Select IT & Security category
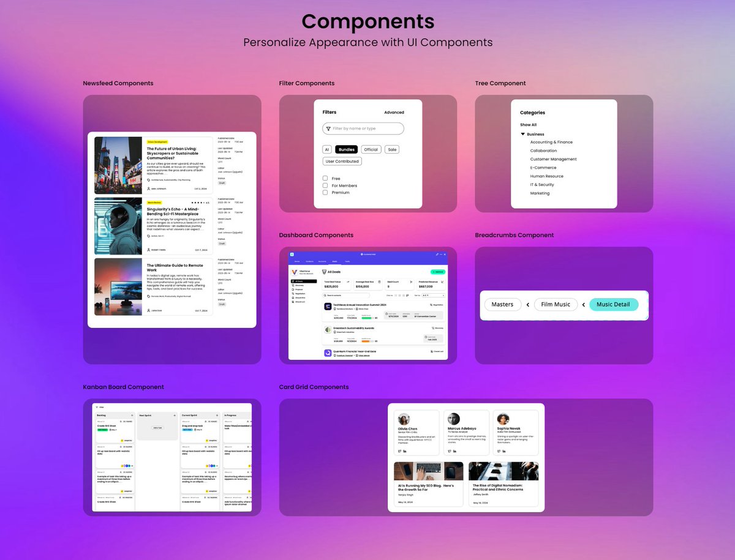The image size is (735, 560). pos(542,185)
